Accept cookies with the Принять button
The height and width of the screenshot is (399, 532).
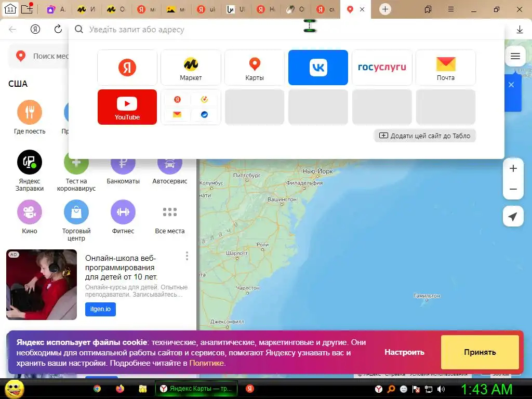480,352
